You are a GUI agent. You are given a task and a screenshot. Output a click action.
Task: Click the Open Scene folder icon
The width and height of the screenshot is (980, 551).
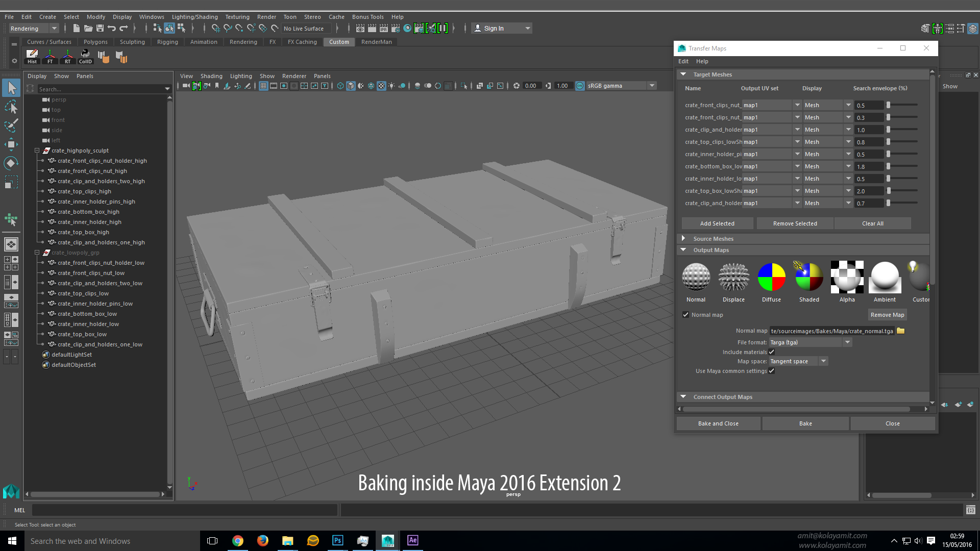pyautogui.click(x=88, y=29)
